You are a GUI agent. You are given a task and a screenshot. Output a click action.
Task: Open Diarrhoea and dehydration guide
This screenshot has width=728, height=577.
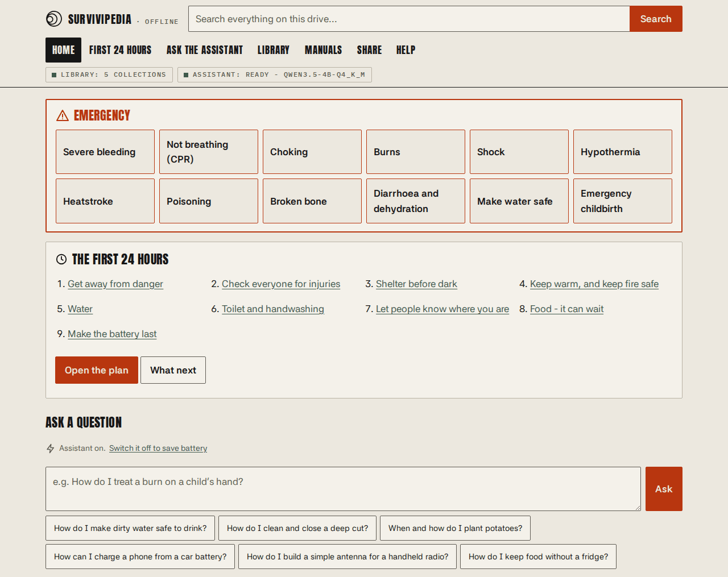point(416,201)
